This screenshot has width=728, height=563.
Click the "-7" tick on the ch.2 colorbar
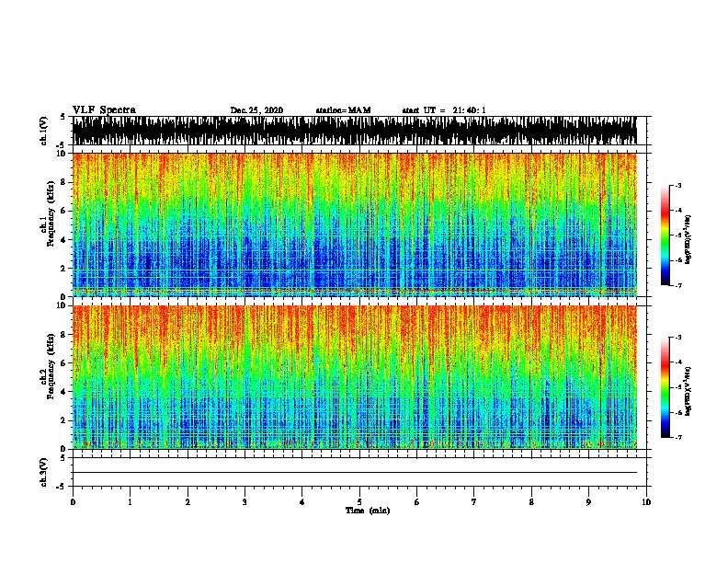click(678, 437)
